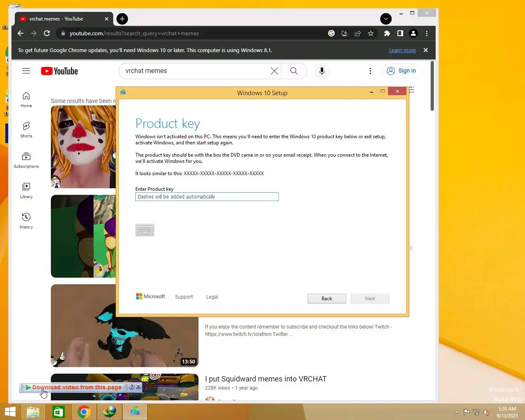The width and height of the screenshot is (525, 420).
Task: Open the Legal link in Setup
Action: pyautogui.click(x=212, y=297)
